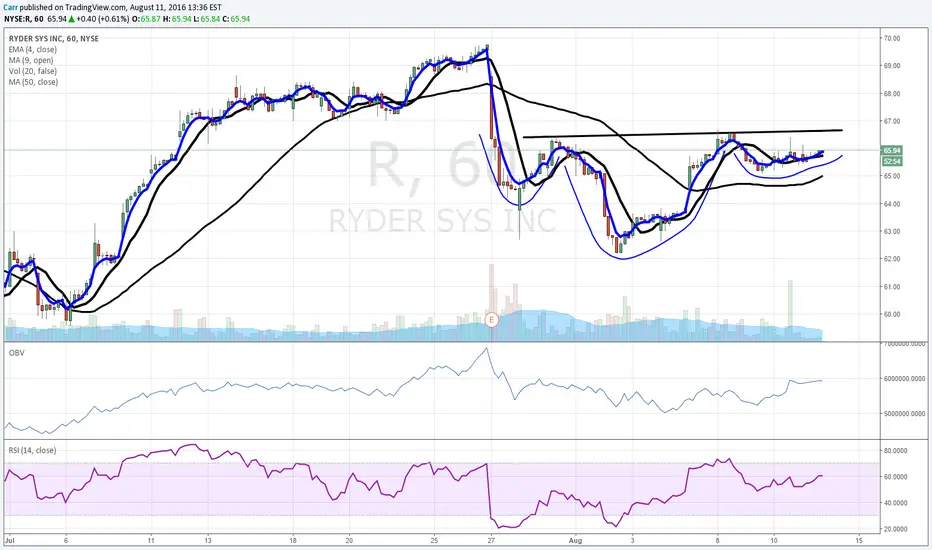The width and height of the screenshot is (932, 550).
Task: Select the 'MA (50, close)' indicator label
Action: pyautogui.click(x=33, y=81)
